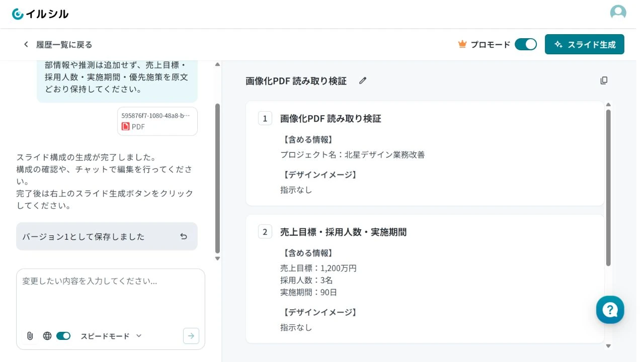Click the outline scroll down arrow
This screenshot has width=644, height=362.
(x=608, y=346)
